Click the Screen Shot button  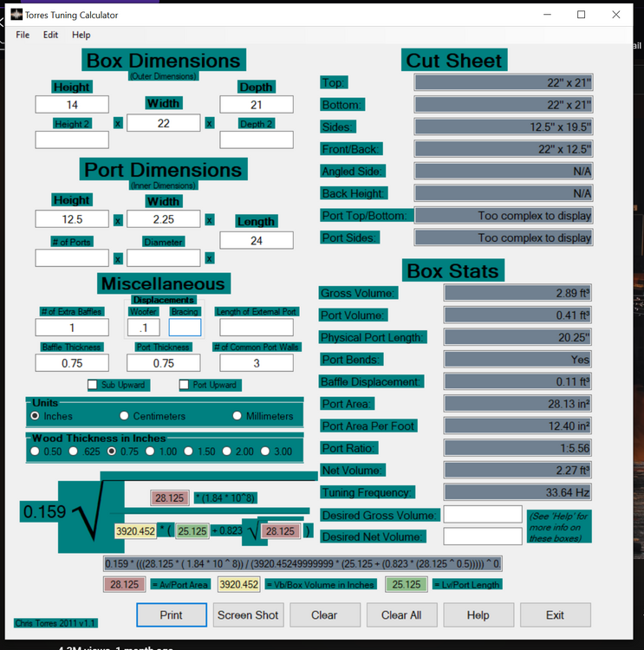(248, 614)
